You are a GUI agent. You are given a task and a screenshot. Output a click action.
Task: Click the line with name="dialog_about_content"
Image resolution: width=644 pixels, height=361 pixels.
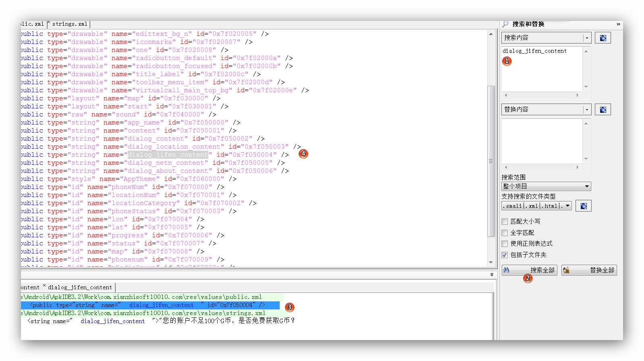pyautogui.click(x=155, y=171)
